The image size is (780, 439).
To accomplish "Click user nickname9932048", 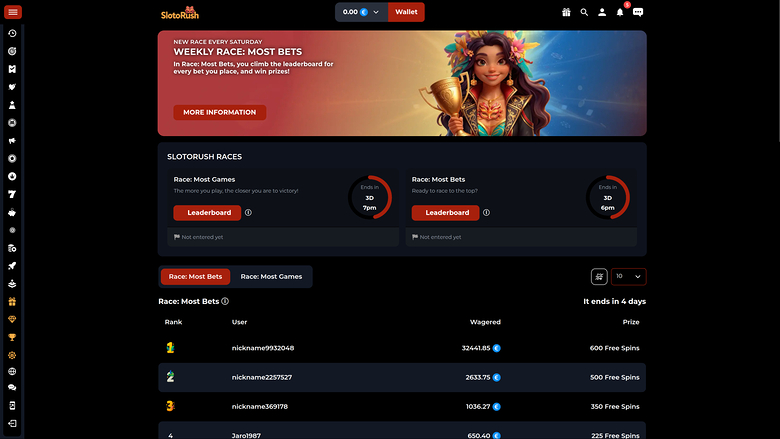I will point(263,348).
